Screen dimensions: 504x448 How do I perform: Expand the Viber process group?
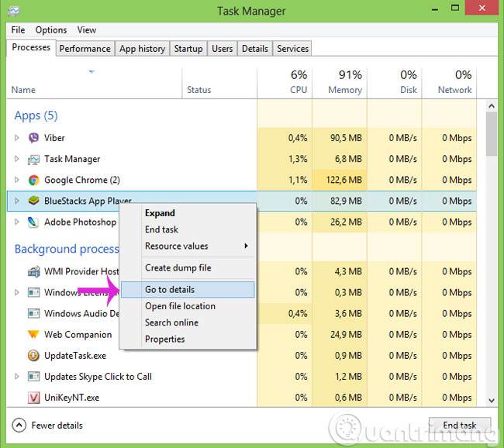coord(17,138)
